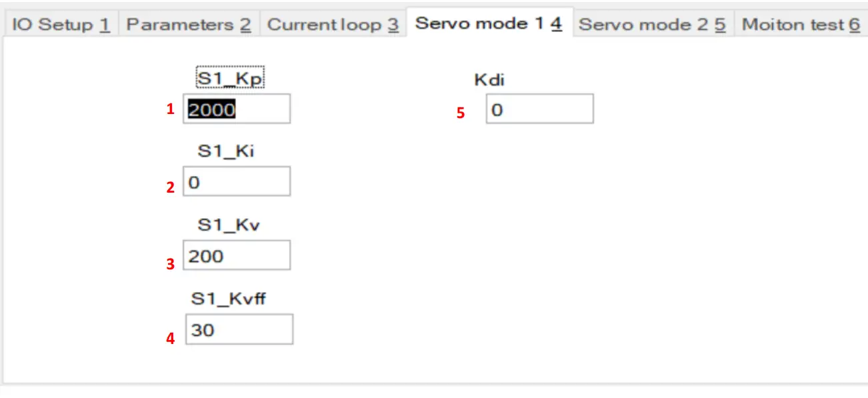Click the S1_Kp input showing 2000

coord(237,109)
